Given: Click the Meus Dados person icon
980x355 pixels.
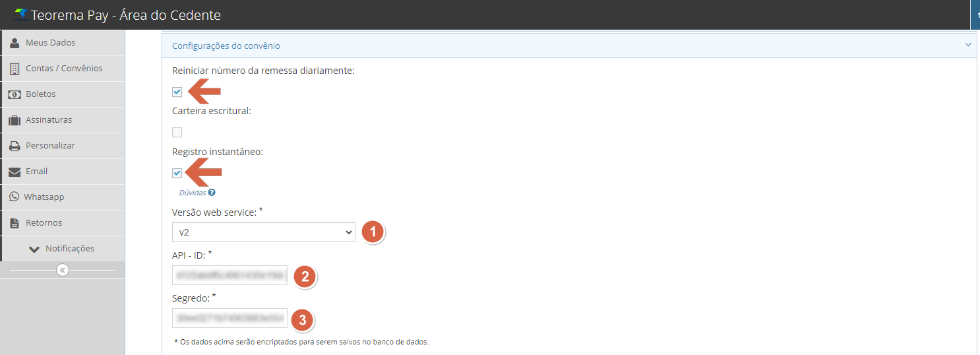Looking at the screenshot, I should point(15,43).
